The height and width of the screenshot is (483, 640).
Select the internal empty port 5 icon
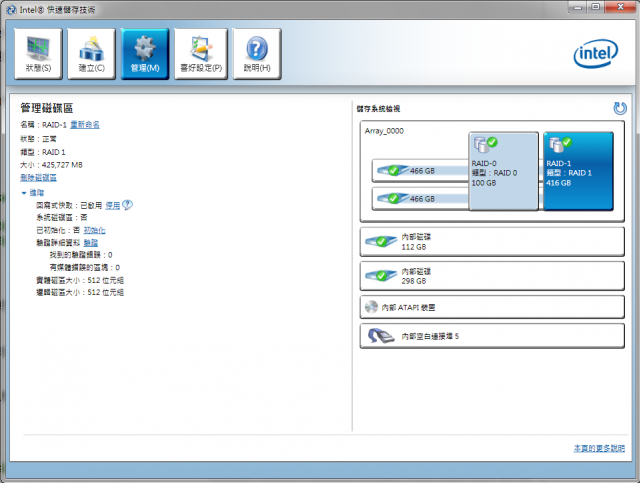[x=381, y=336]
